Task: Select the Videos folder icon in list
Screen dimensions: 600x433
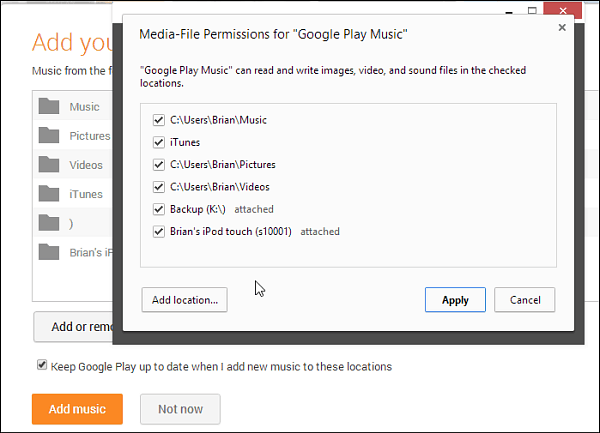Action: (49, 164)
